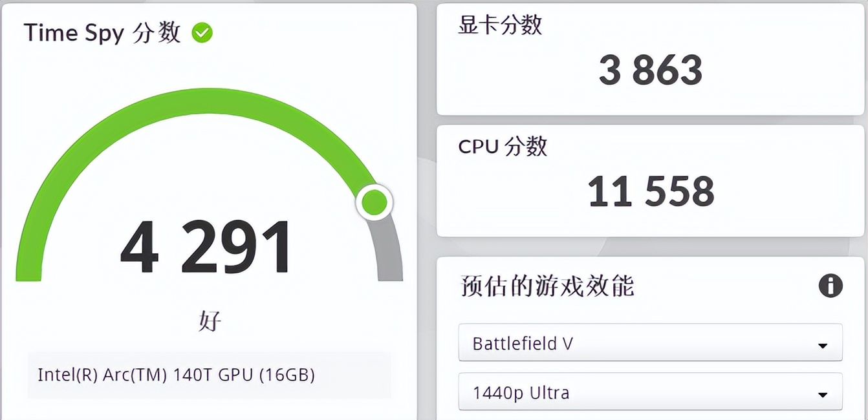The width and height of the screenshot is (868, 420).
Task: Click the 预估的游戏效能 heading
Action: pos(547,286)
